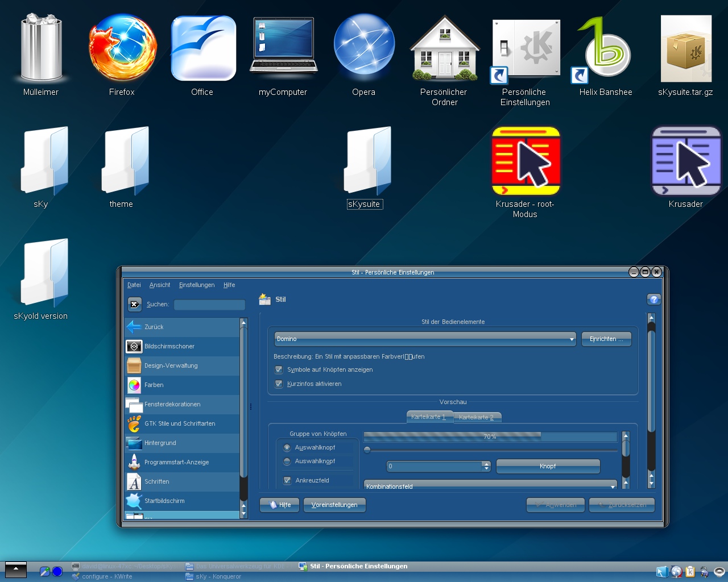This screenshot has height=582, width=728.
Task: Open Design-Verwaltung settings module
Action: [183, 365]
